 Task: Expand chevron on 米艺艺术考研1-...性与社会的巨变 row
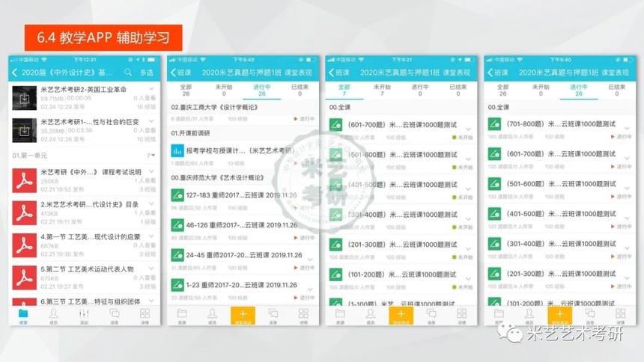click(151, 121)
